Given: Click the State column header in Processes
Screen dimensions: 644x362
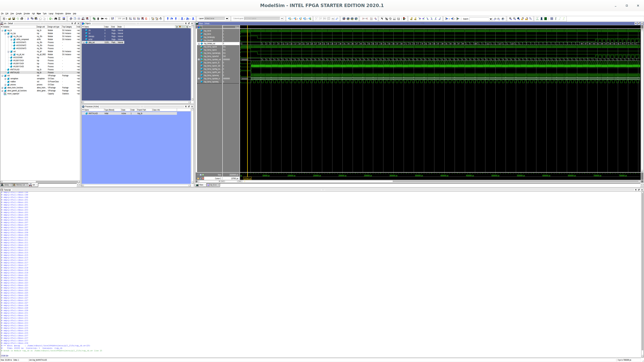Looking at the screenshot, I should tap(125, 110).
